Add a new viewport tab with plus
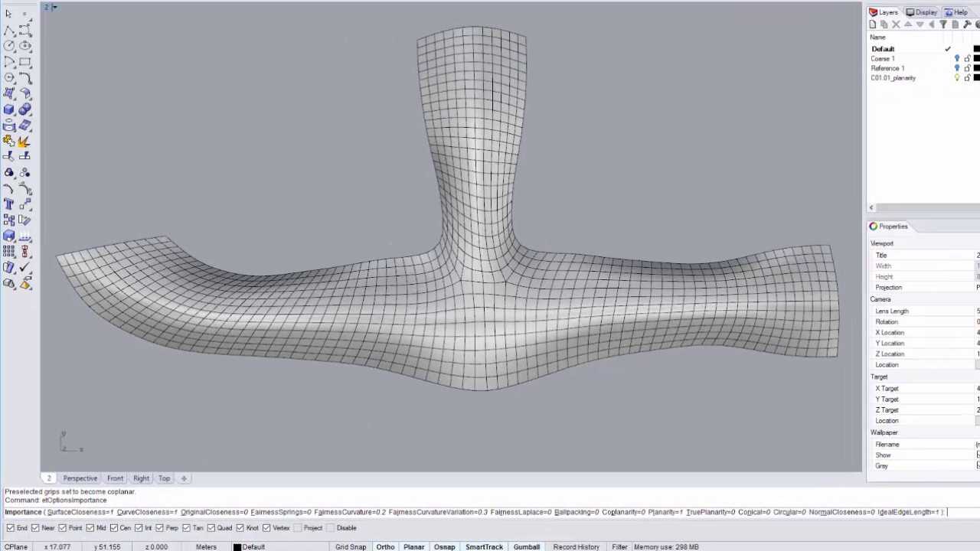The image size is (980, 551). pos(184,478)
